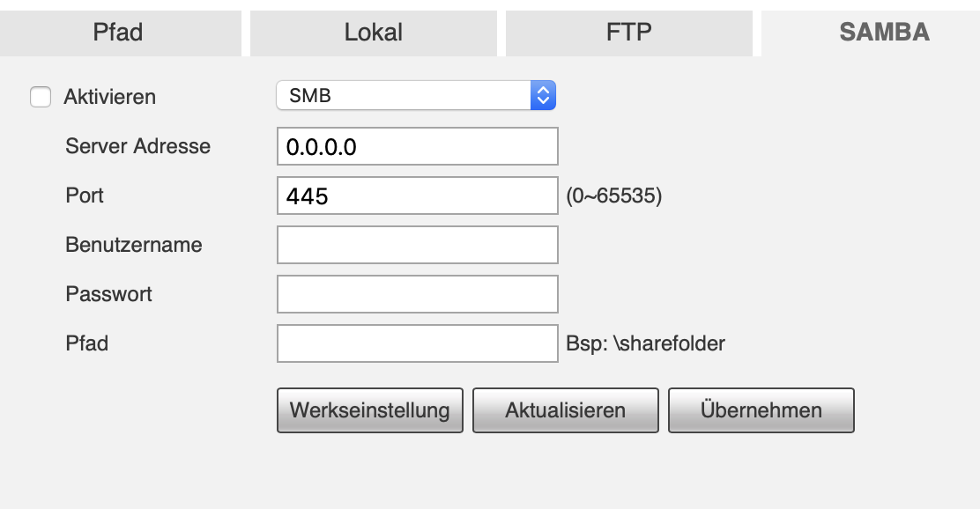Focus the Passwort field
980x509 pixels.
[417, 293]
